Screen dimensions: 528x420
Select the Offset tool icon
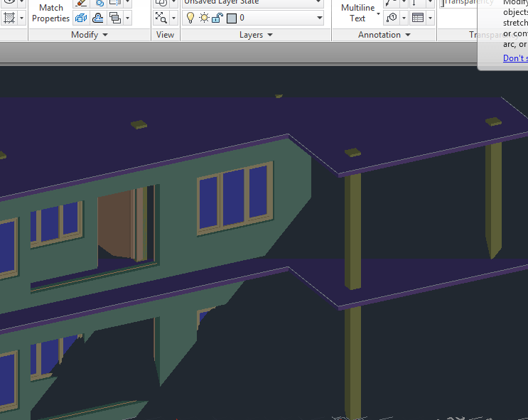point(98,18)
